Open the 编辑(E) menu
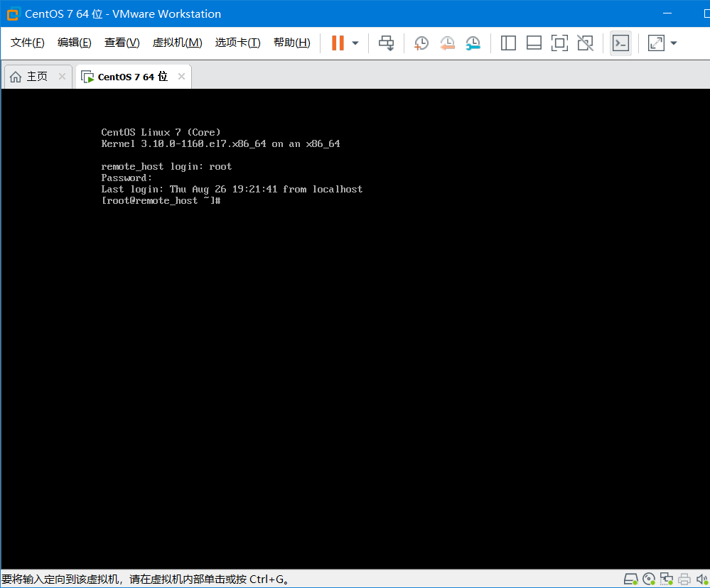This screenshot has height=588, width=710. (x=74, y=43)
